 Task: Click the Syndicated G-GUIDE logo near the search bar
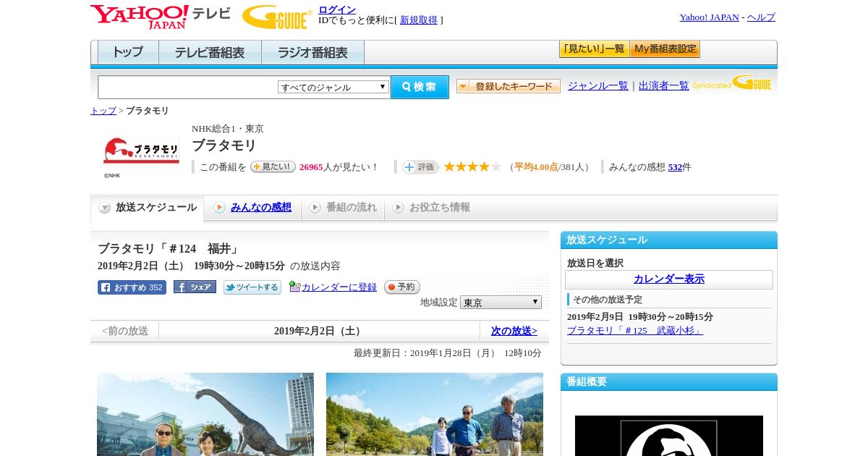tap(732, 83)
